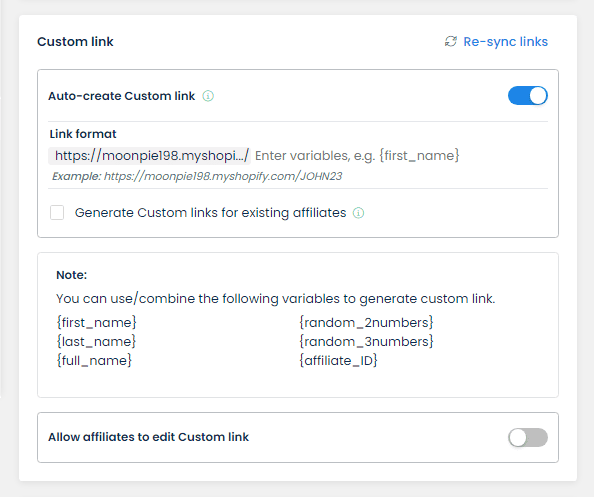
Task: Click the Link format label
Action: click(x=83, y=134)
